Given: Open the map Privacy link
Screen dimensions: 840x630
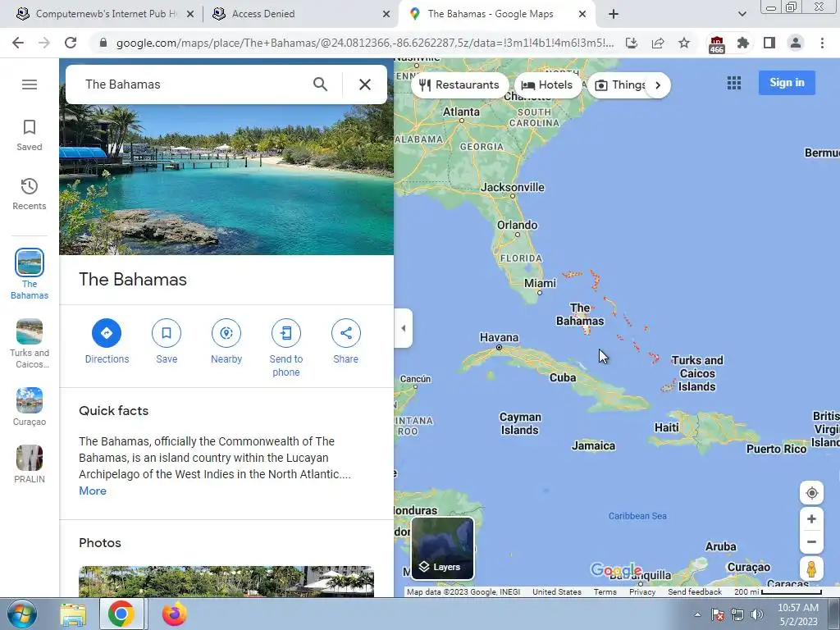Looking at the screenshot, I should pyautogui.click(x=642, y=592).
